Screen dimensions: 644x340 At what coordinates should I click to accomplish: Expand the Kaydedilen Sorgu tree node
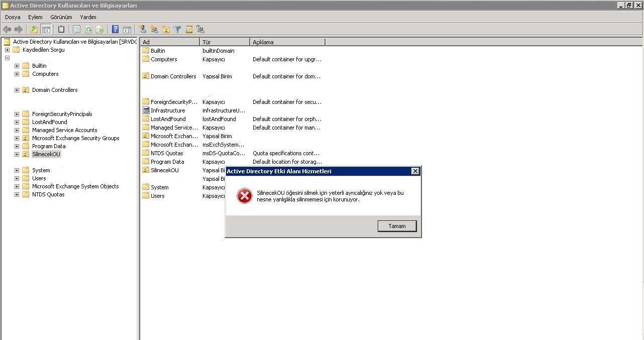pyautogui.click(x=7, y=50)
